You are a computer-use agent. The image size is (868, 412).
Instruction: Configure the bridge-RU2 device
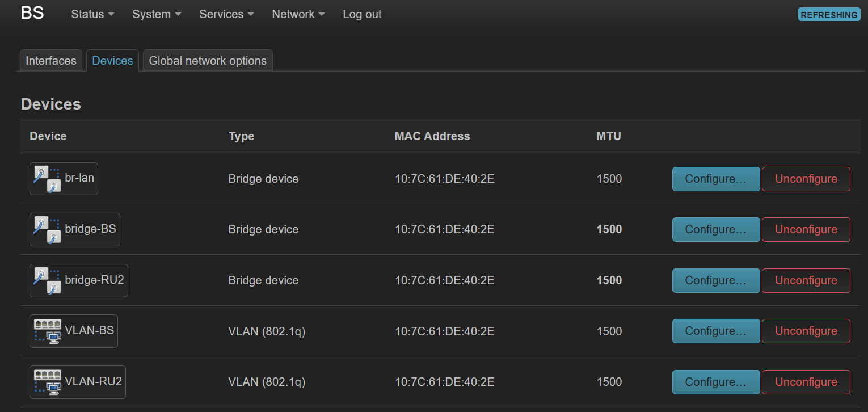715,280
